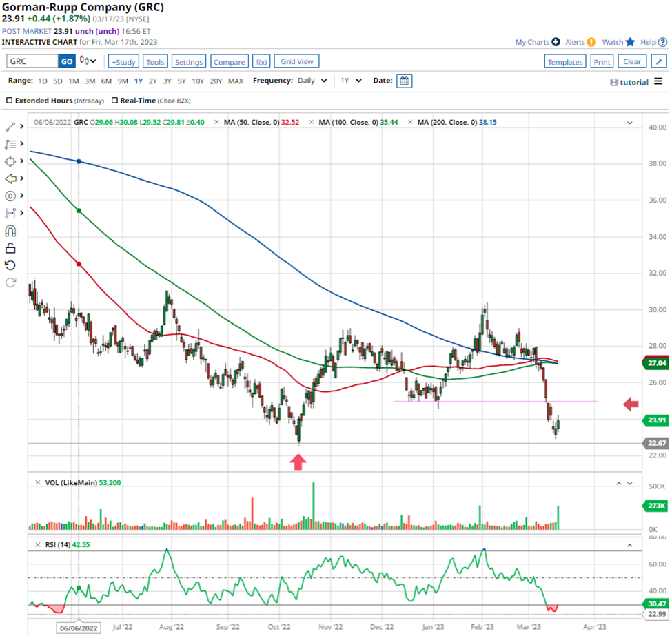672x638 pixels.
Task: Collapse the main chart legend chevron
Action: tap(629, 123)
